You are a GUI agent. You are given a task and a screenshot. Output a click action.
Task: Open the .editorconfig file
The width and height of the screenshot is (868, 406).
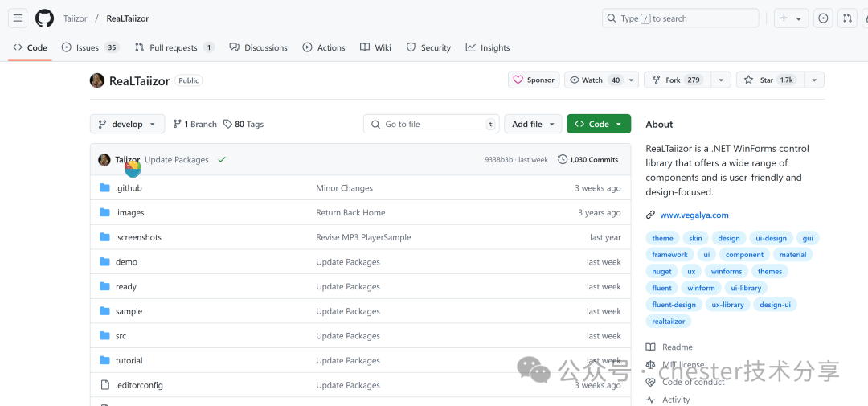(139, 385)
